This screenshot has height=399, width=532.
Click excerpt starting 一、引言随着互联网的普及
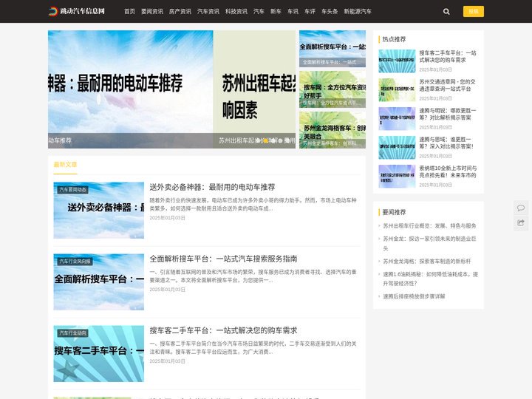[253, 276]
